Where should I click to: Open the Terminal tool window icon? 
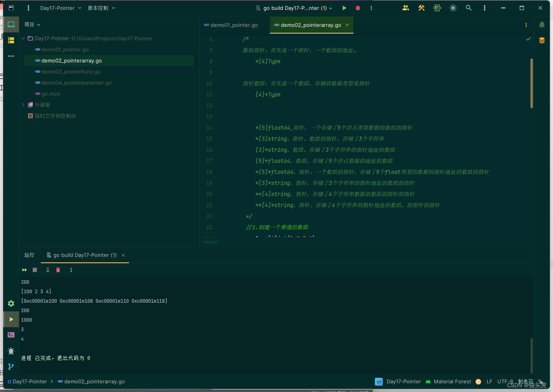coord(11,335)
